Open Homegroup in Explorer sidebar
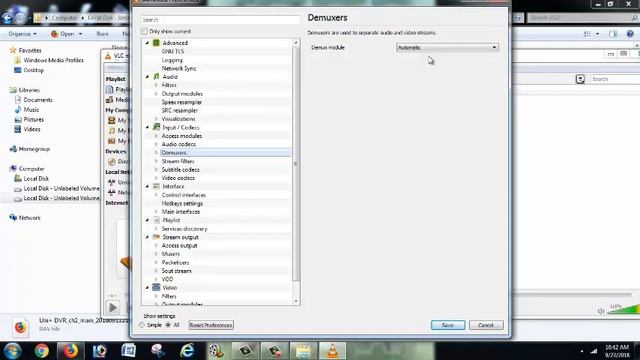Viewport: 640px width, 360px height. pyautogui.click(x=29, y=149)
